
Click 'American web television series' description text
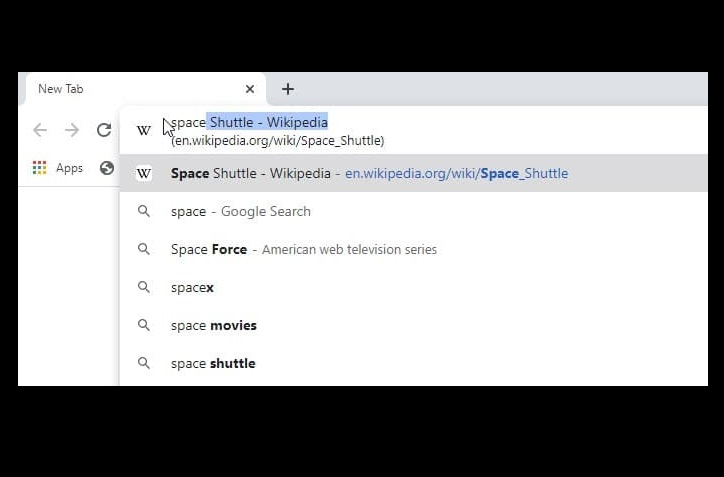pos(349,249)
